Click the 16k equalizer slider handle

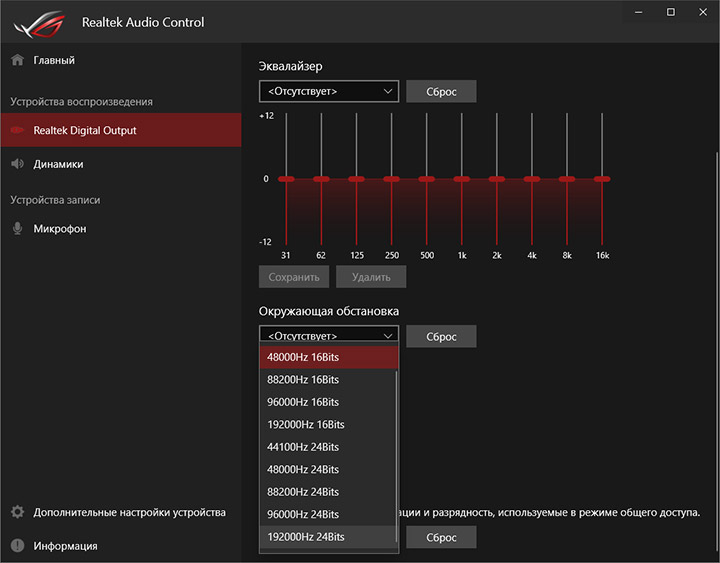click(602, 179)
